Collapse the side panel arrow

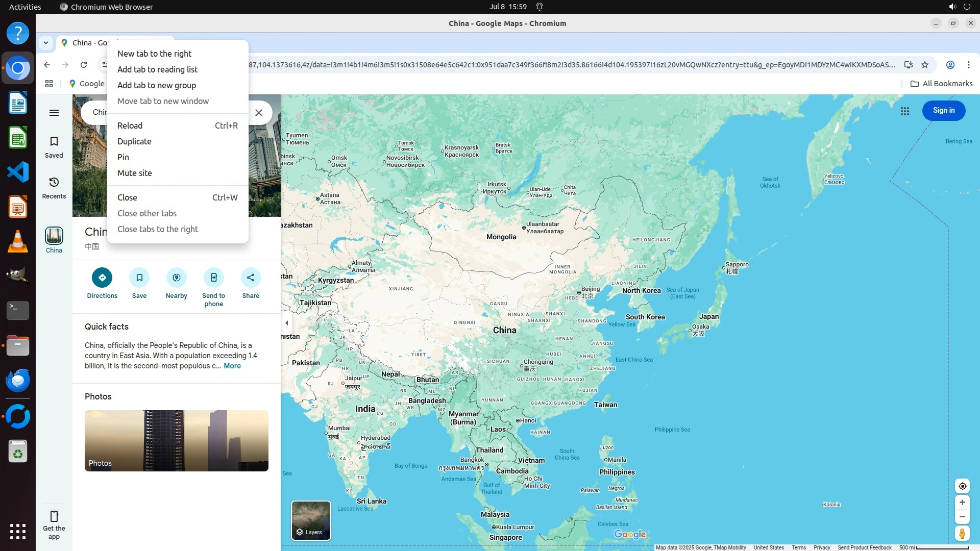[x=287, y=323]
